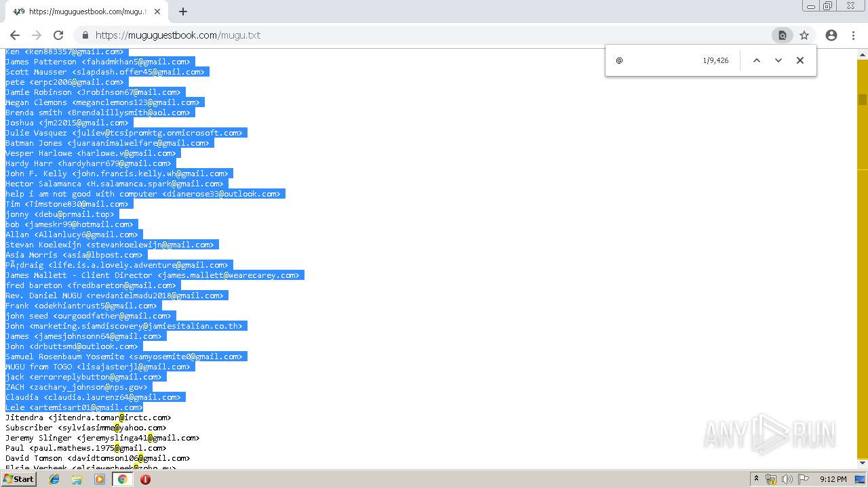The height and width of the screenshot is (488, 868).
Task: Open Chrome profile avatar menu
Action: coord(831,35)
